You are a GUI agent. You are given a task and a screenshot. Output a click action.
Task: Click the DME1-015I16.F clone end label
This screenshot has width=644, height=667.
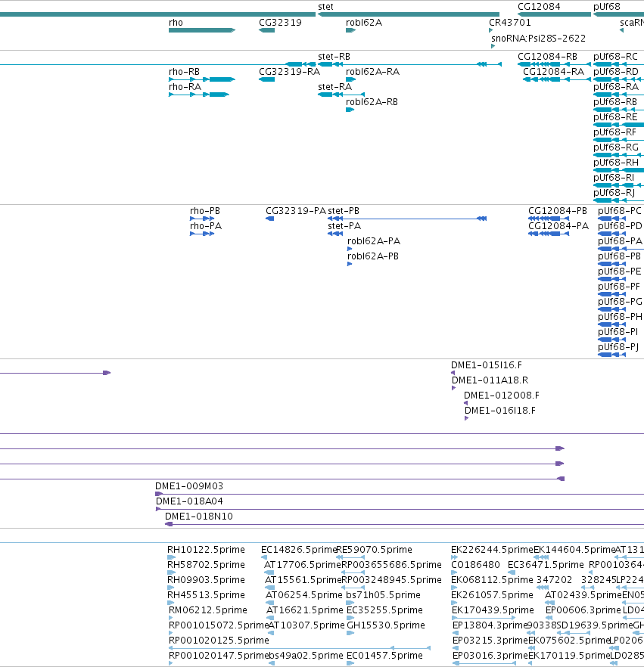pos(487,365)
